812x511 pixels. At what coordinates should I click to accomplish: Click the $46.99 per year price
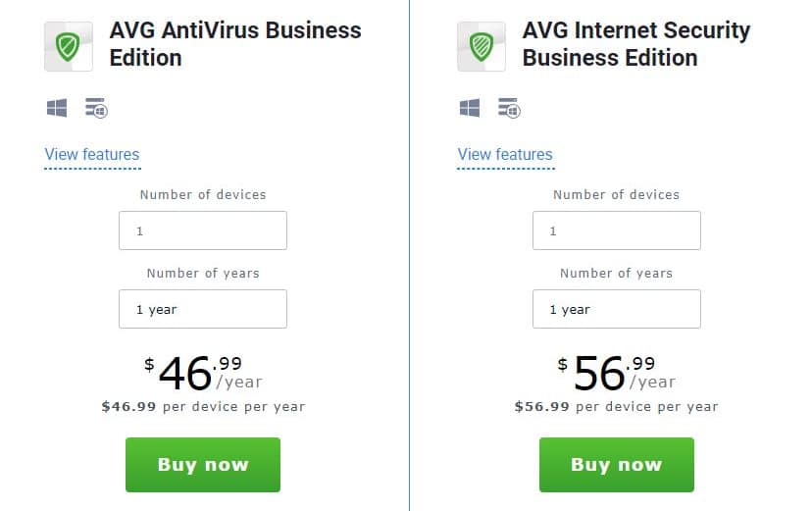[203, 373]
